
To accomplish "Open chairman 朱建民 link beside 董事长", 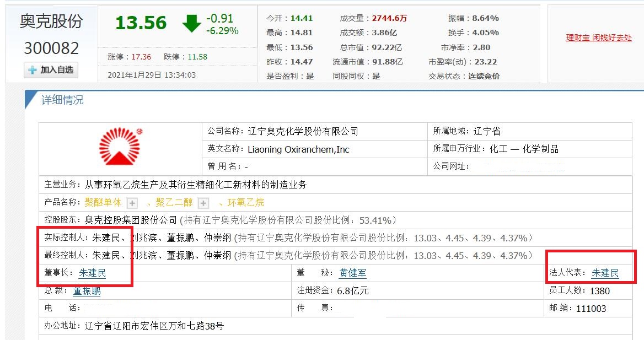I will point(93,273).
